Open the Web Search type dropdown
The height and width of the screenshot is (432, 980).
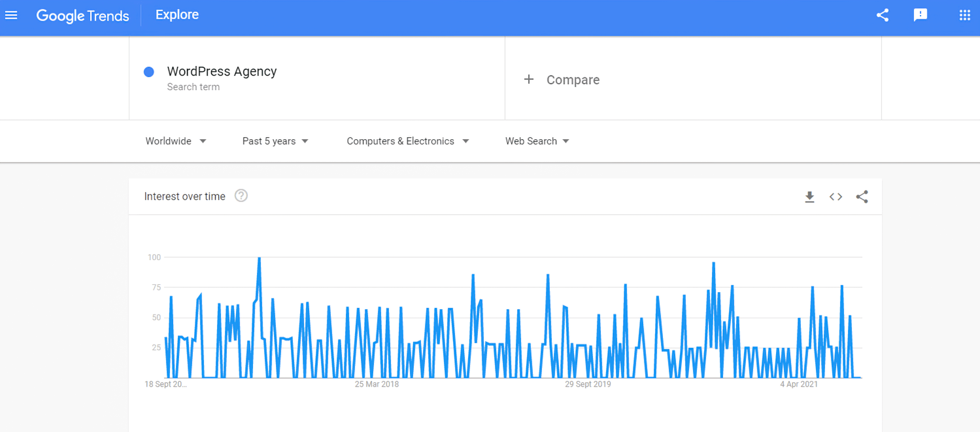pyautogui.click(x=537, y=141)
